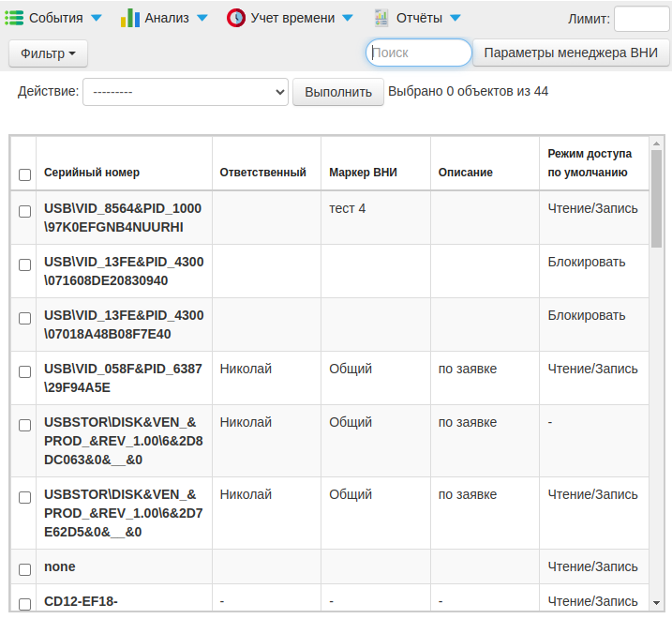
Task: Toggle the select-all checkbox in table header
Action: pyautogui.click(x=25, y=174)
